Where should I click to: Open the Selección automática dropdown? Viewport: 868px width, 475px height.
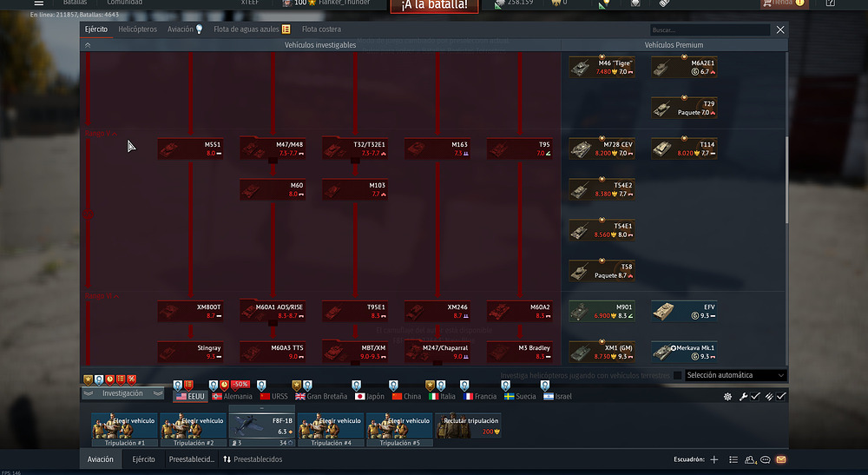point(734,375)
